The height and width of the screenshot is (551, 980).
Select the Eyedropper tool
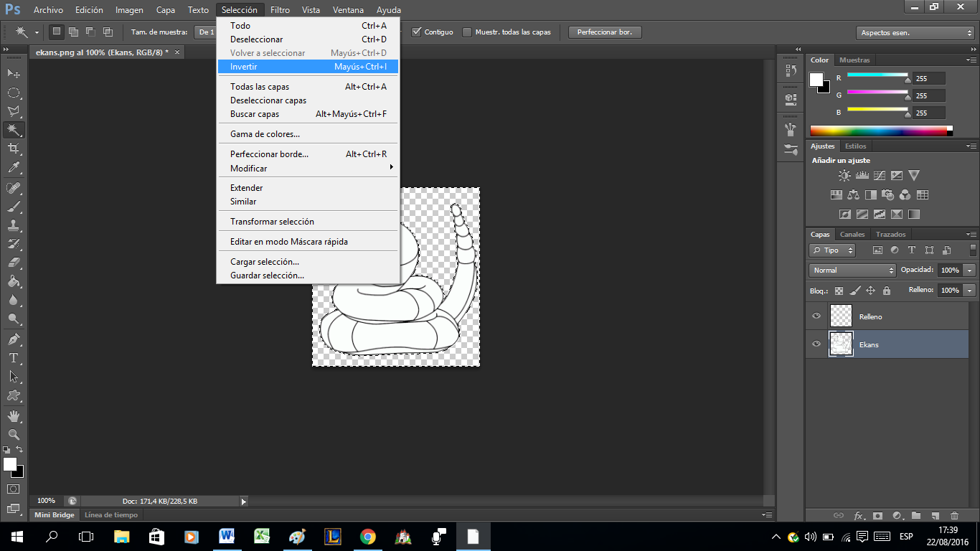click(14, 167)
